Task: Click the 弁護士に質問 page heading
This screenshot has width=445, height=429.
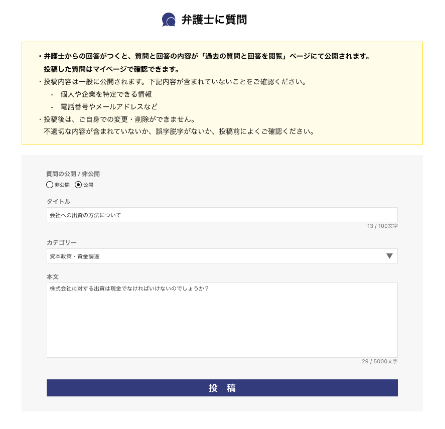Action: click(x=214, y=20)
